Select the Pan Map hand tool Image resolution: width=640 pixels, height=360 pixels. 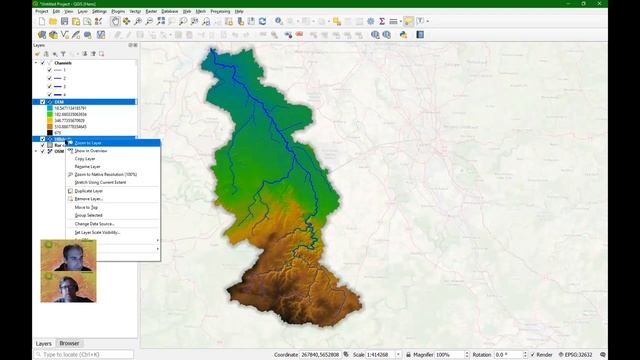(115, 21)
